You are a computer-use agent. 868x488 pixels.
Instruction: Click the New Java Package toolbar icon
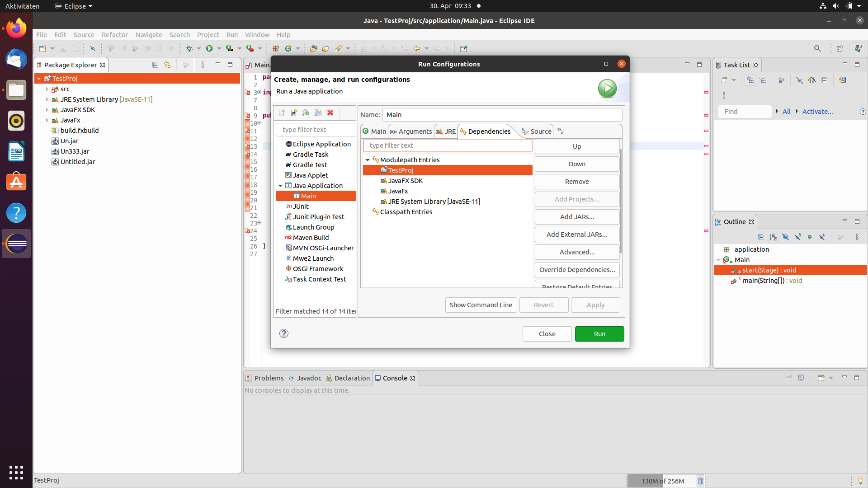(x=276, y=48)
